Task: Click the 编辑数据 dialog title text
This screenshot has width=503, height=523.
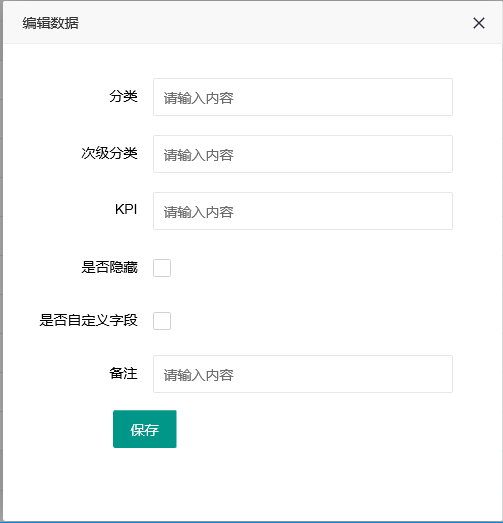Action: [50, 23]
